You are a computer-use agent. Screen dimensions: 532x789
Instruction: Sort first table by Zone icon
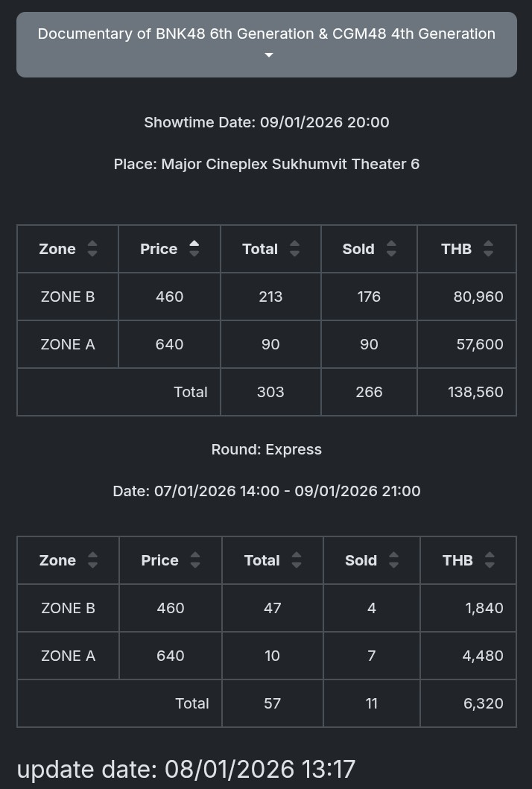click(x=92, y=249)
